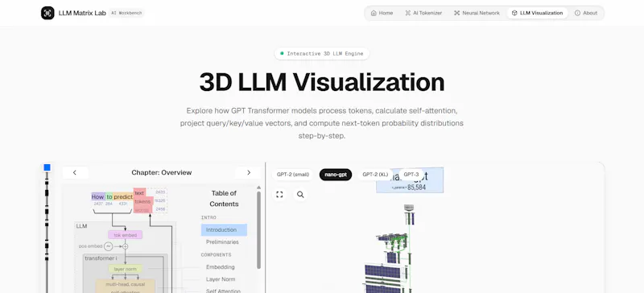Screen dimensions: 644x293
Task: Open Introduction in table of contents
Action: tap(225, 229)
